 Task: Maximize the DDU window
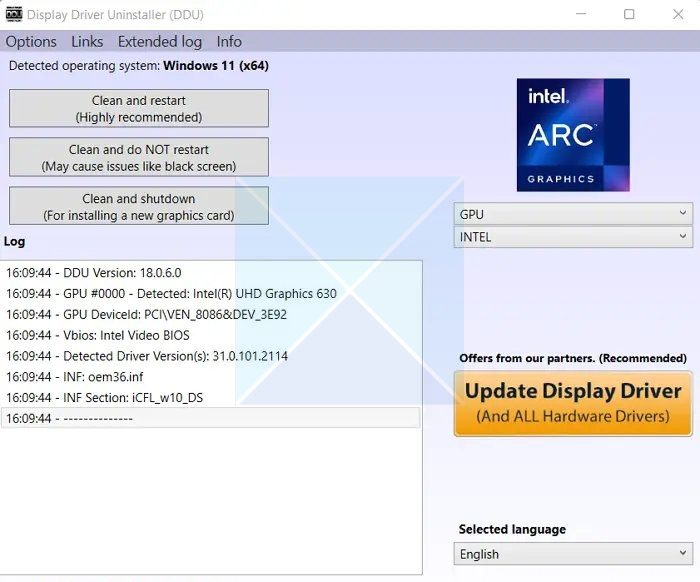coord(629,14)
